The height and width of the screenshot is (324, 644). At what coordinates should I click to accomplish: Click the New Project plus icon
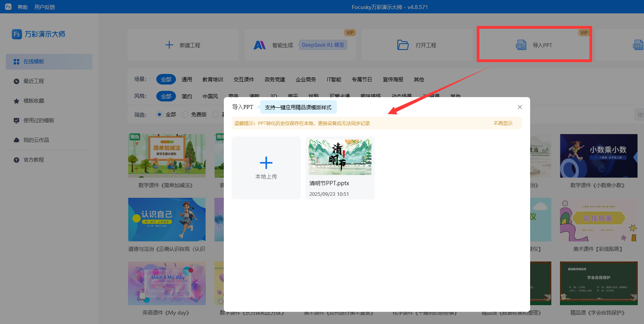[x=169, y=45]
